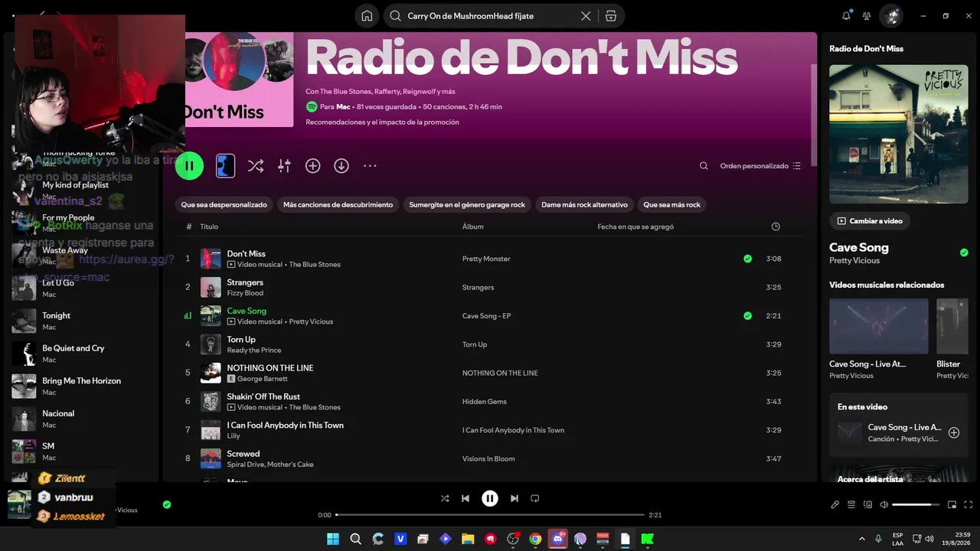Select the Más canciones de descubrimiento chip
This screenshot has height=551, width=980.
click(338, 204)
